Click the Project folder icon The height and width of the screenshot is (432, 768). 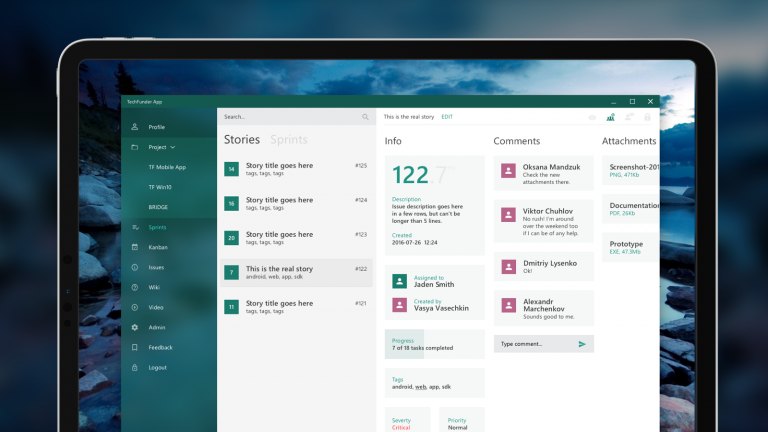(x=135, y=147)
